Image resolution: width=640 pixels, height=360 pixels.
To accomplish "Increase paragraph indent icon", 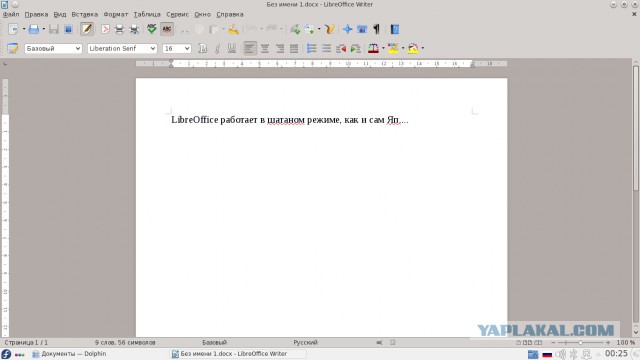I will click(356, 48).
